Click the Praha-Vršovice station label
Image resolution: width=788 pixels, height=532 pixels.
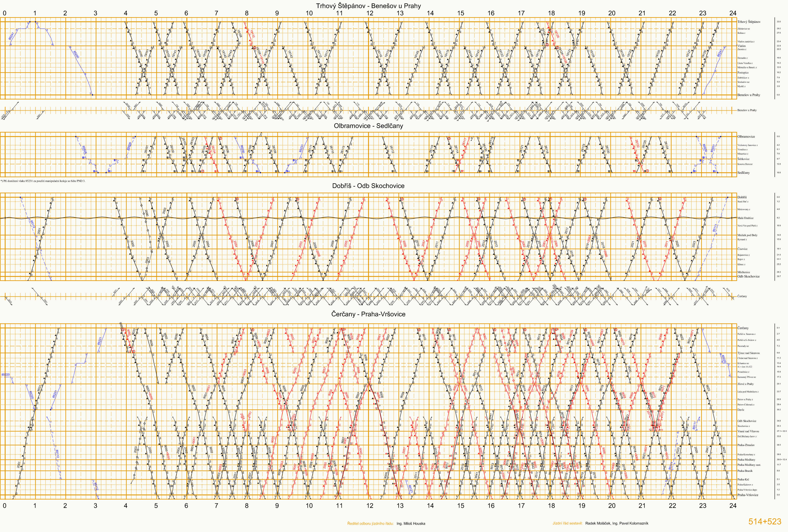click(748, 495)
